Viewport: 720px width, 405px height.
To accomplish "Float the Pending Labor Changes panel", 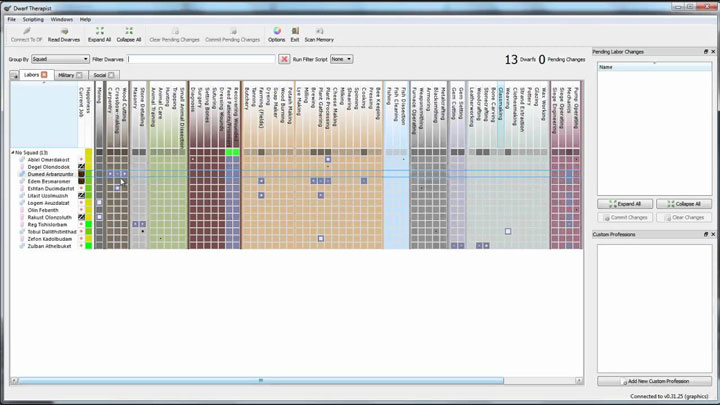I will [x=706, y=52].
